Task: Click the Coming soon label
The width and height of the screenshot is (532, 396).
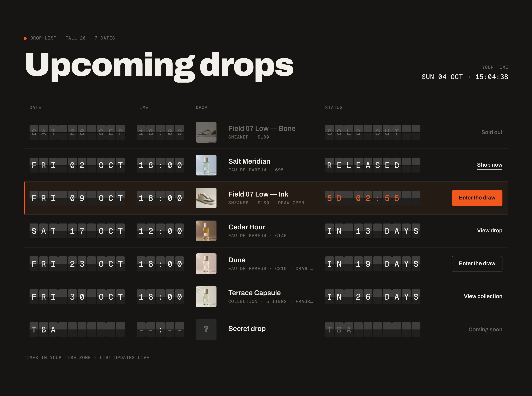Action: (485, 330)
